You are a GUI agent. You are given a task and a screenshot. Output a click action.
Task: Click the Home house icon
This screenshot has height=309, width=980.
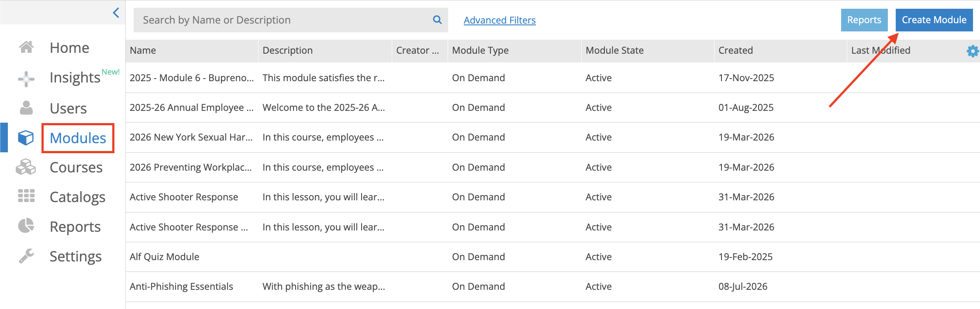pos(26,47)
